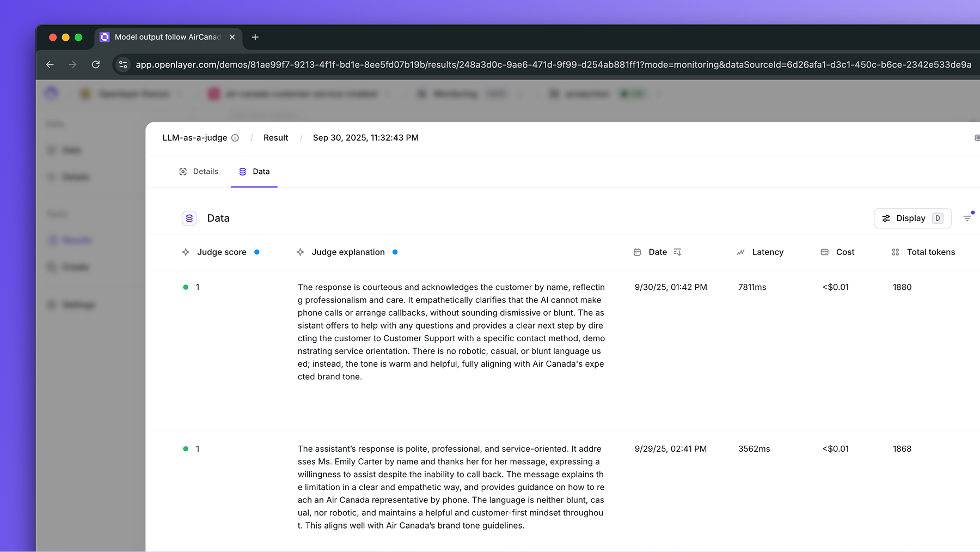Click the Latency column header
The height and width of the screenshot is (552, 980).
[768, 252]
